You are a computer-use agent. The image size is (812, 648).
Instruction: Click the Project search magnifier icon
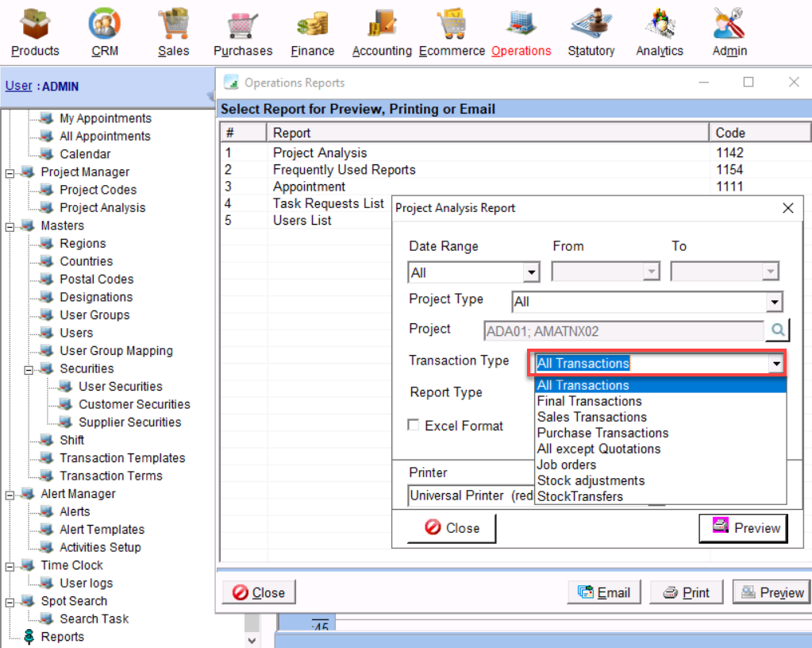pos(776,330)
